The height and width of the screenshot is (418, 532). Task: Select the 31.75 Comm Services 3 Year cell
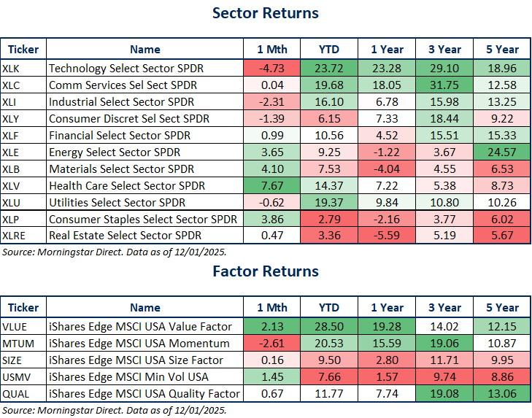[x=445, y=86]
